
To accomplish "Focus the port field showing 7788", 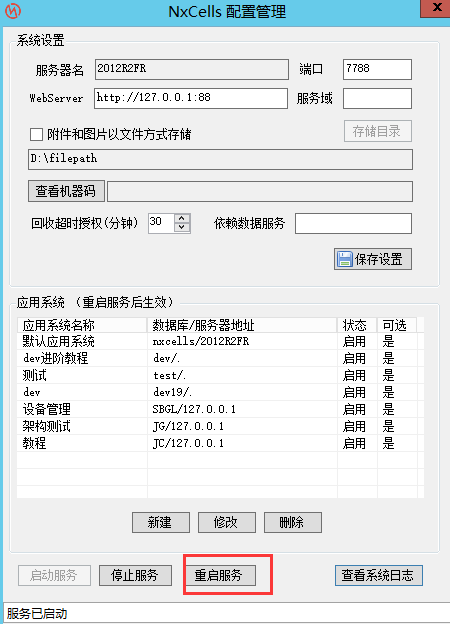I will tap(377, 70).
